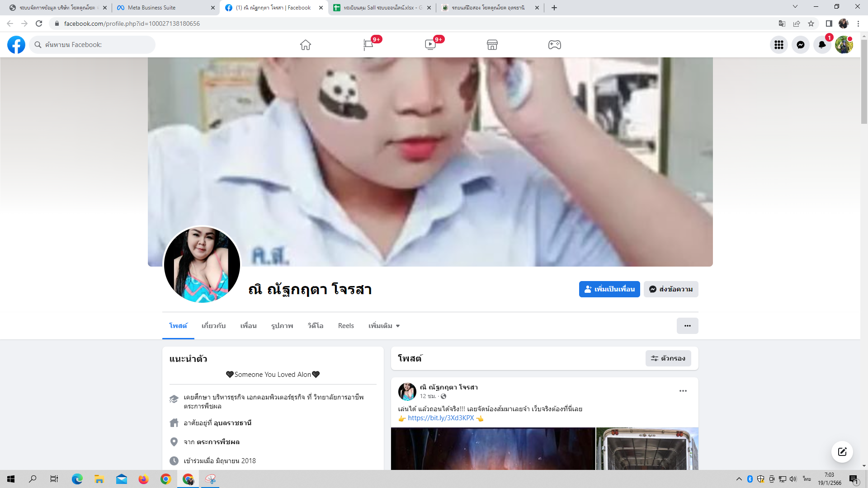Open Facebook Watch video icon

click(x=430, y=45)
